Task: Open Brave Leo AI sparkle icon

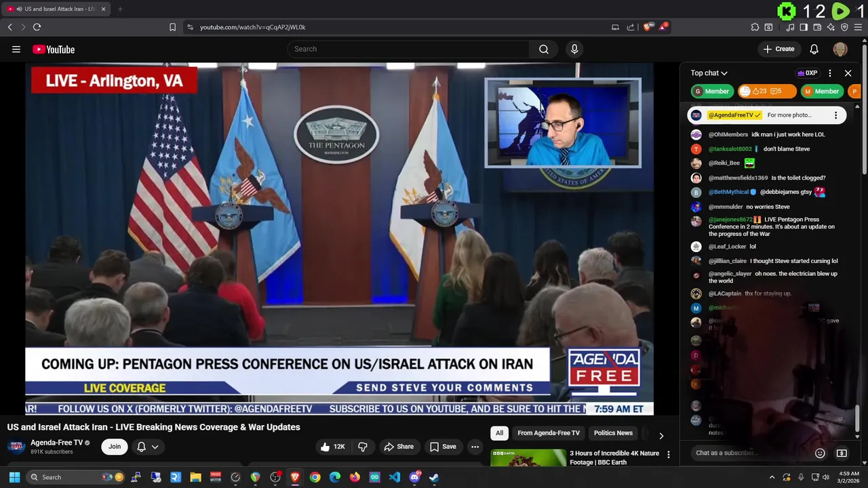Action: (831, 27)
